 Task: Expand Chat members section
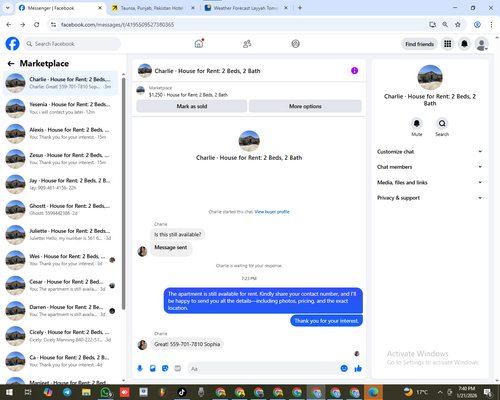point(430,167)
